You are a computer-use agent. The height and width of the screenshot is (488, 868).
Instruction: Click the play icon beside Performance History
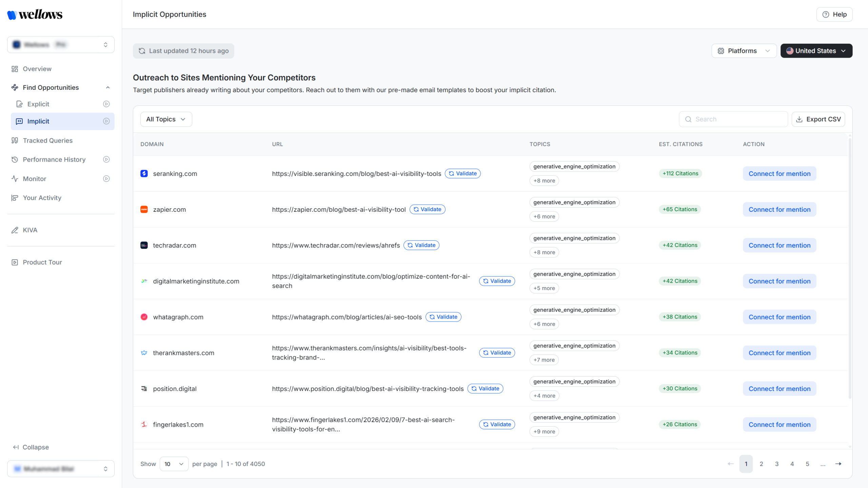[x=106, y=159]
